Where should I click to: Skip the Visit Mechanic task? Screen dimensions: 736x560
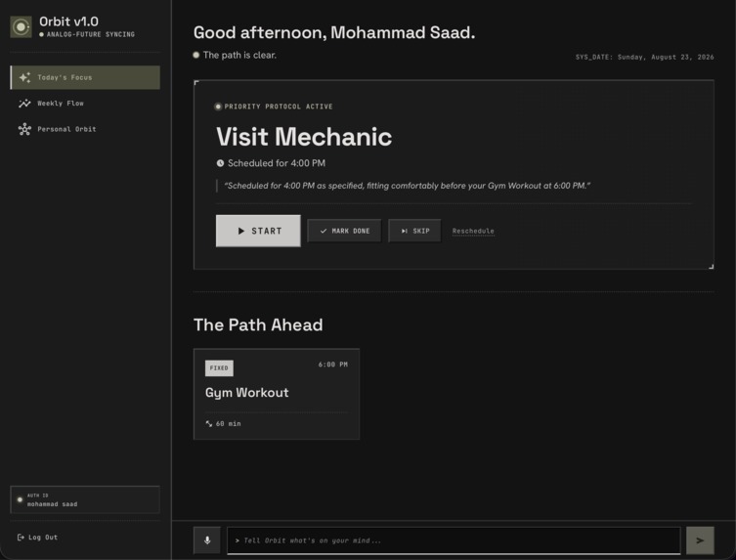tap(415, 231)
